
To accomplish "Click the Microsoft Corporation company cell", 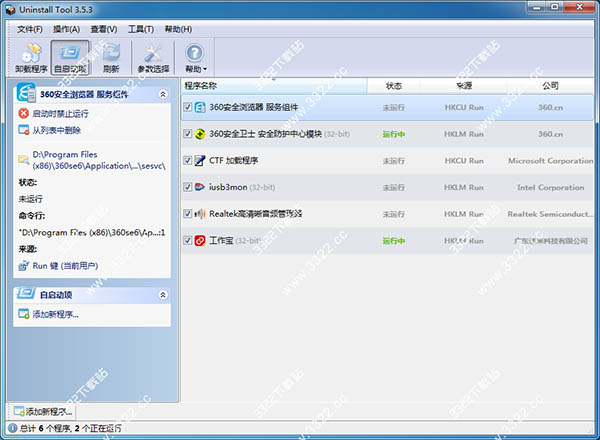I will [x=550, y=161].
